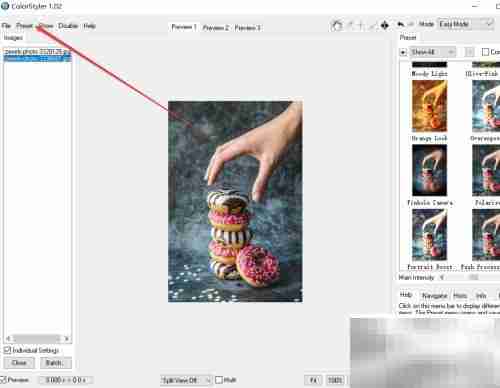The width and height of the screenshot is (500, 388).
Task: Click the Fit zoom button
Action: (313, 380)
